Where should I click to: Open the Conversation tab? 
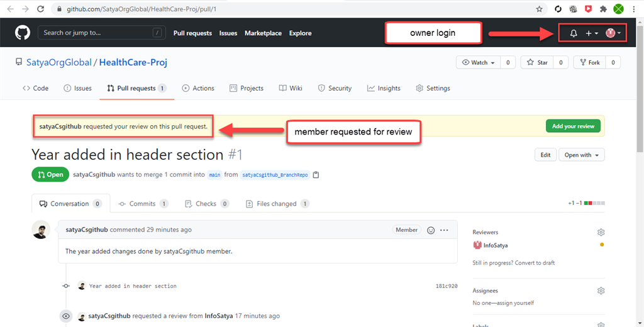pyautogui.click(x=70, y=203)
